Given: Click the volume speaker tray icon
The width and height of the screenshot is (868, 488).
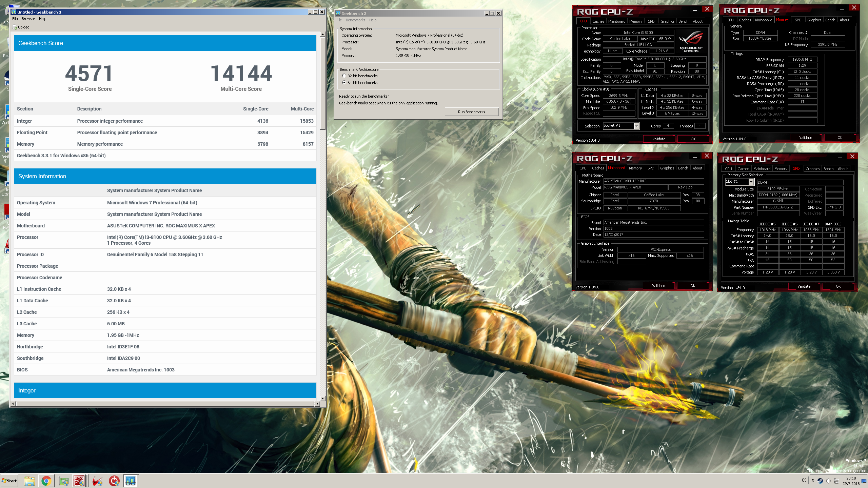Looking at the screenshot, I should (828, 481).
